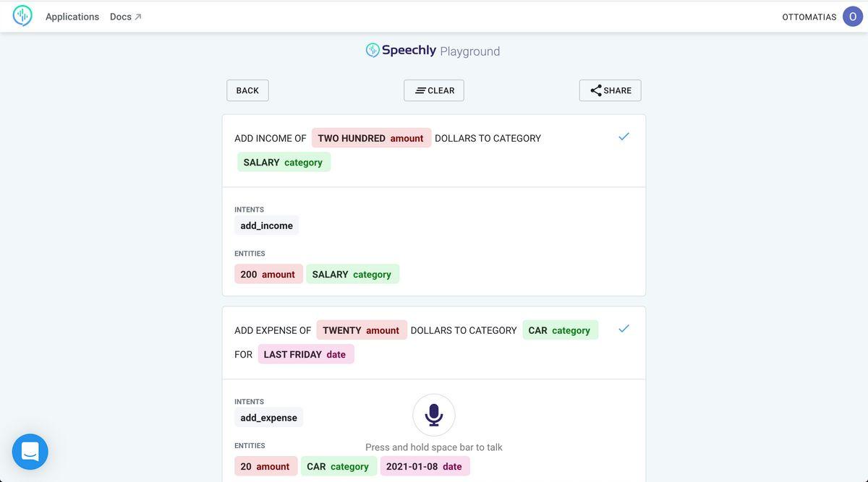Click the TWO HUNDRED amount tag

(371, 138)
